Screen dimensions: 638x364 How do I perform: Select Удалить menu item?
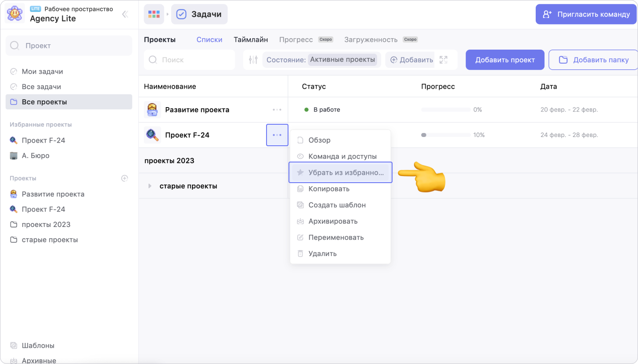[340, 254]
